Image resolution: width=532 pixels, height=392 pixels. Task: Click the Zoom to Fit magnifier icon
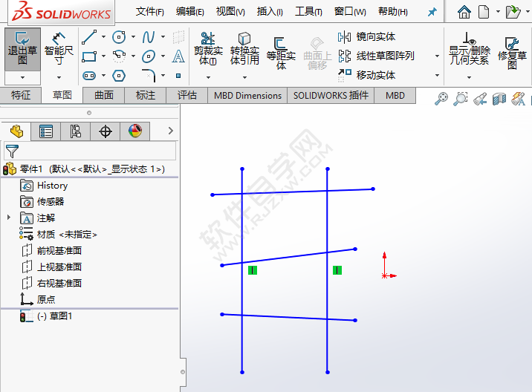point(441,99)
